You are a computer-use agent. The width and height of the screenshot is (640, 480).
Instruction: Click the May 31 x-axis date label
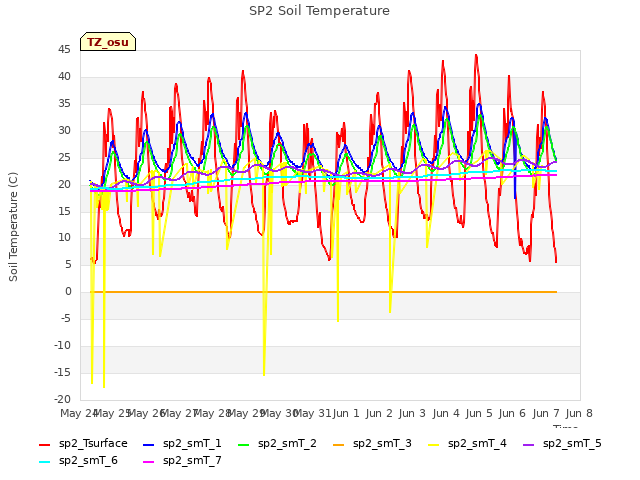(x=312, y=413)
